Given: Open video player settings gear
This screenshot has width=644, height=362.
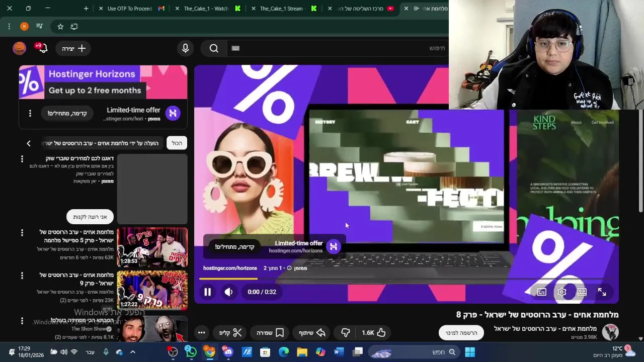Looking at the screenshot, I should tap(561, 292).
